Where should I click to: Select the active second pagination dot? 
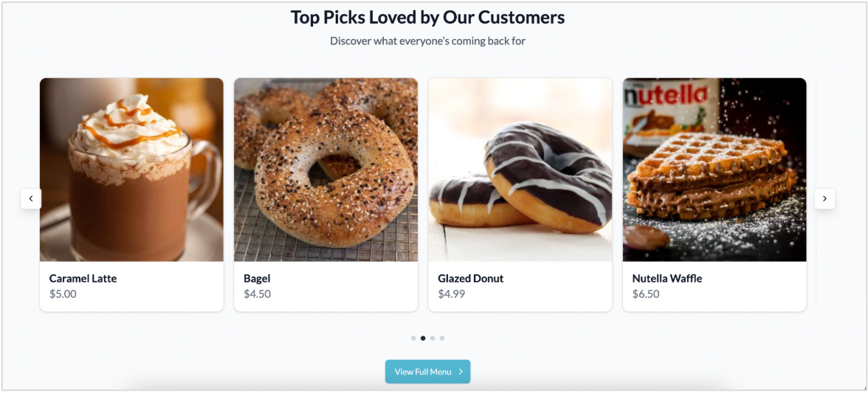click(423, 338)
